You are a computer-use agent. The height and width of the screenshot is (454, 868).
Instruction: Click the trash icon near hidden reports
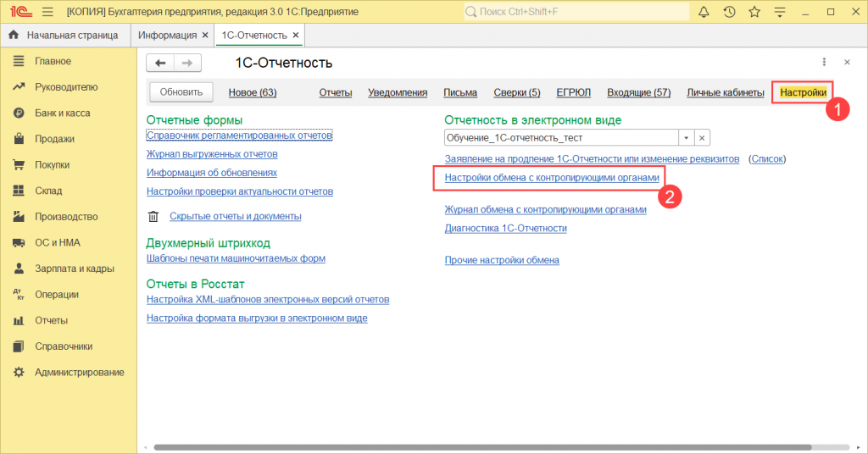[x=153, y=216]
